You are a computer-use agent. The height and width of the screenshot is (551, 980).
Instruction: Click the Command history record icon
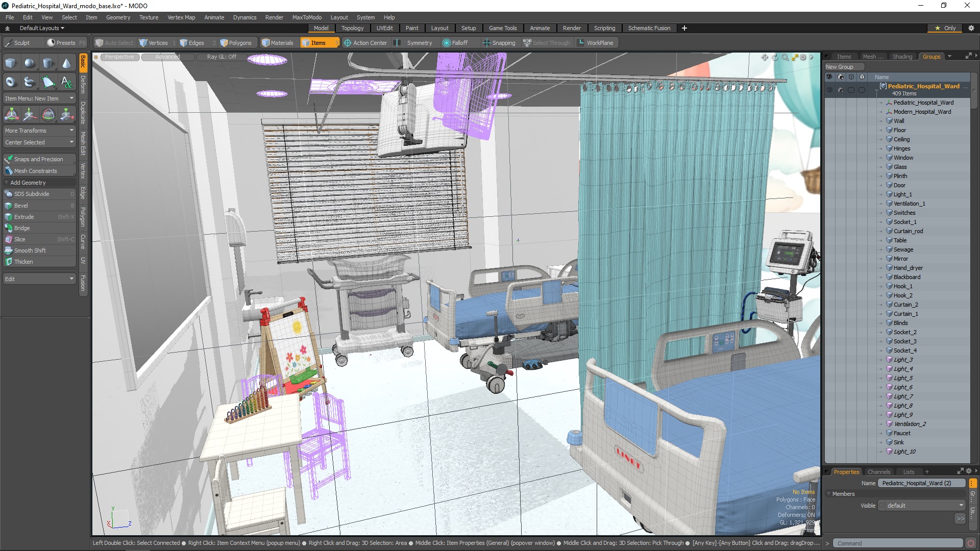pos(971,543)
